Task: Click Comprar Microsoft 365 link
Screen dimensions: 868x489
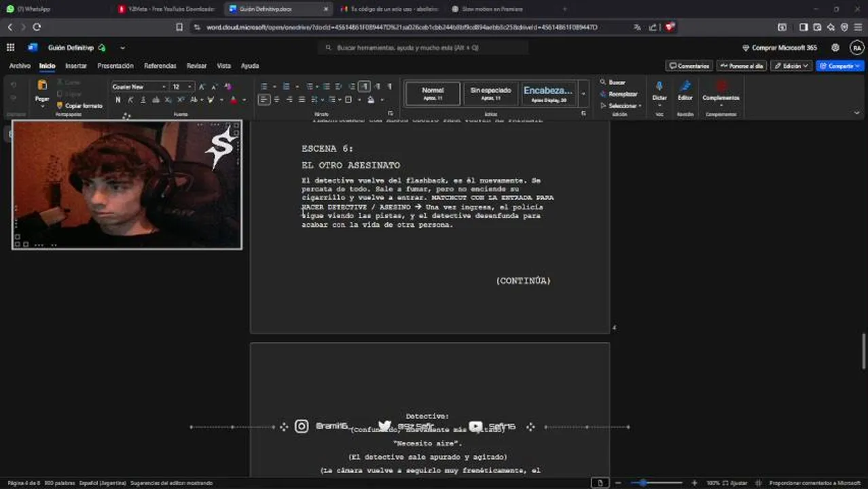Action: click(779, 48)
